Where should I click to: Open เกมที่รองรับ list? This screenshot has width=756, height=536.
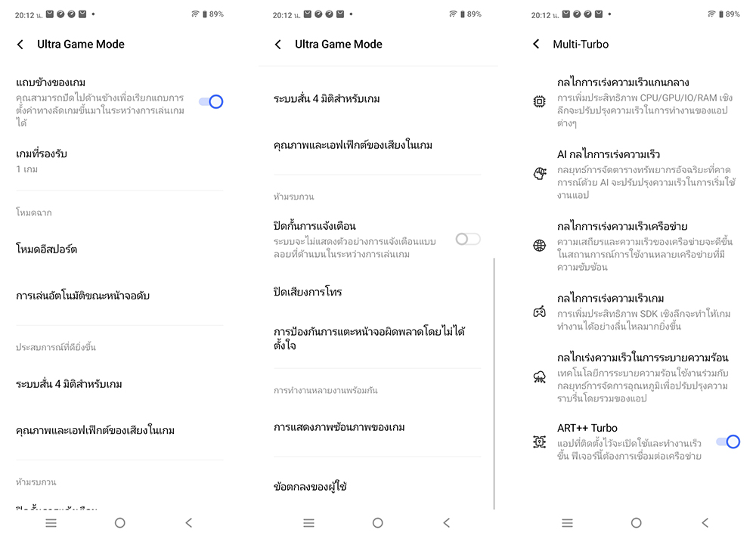pos(119,162)
